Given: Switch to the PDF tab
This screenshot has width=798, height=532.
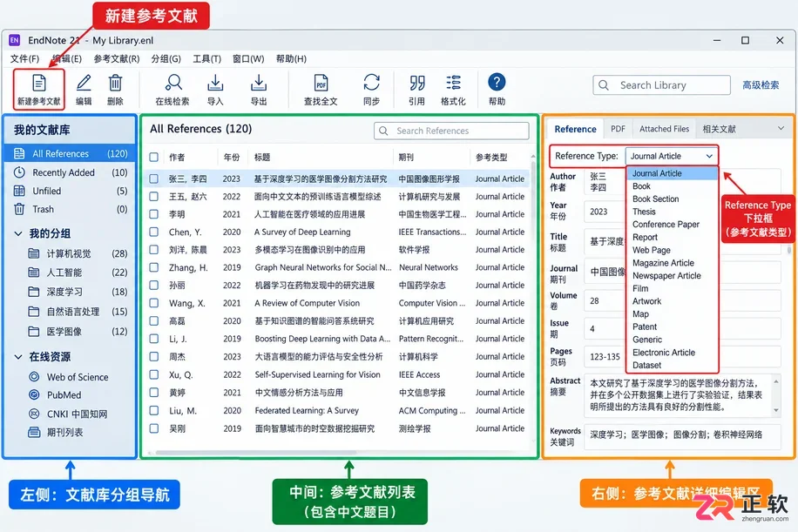Looking at the screenshot, I should [x=618, y=129].
